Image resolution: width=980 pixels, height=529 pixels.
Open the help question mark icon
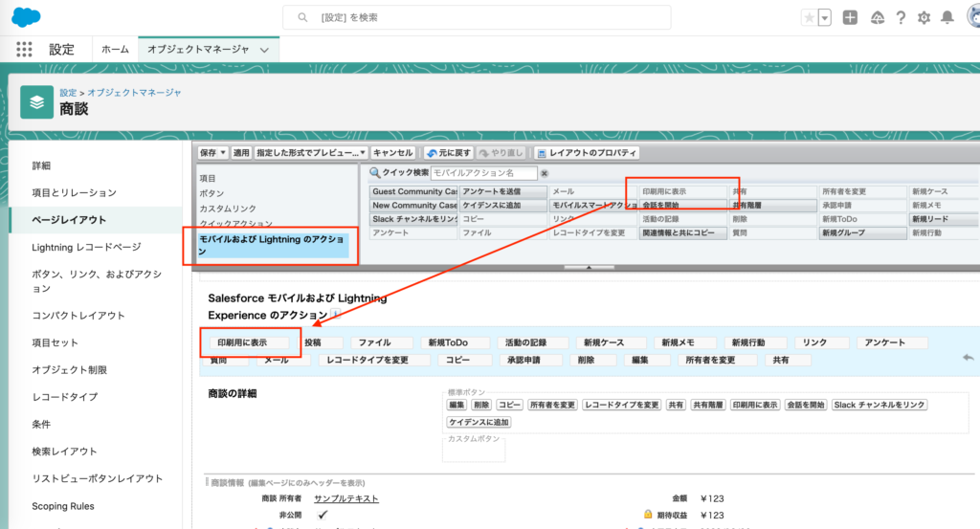pyautogui.click(x=900, y=18)
